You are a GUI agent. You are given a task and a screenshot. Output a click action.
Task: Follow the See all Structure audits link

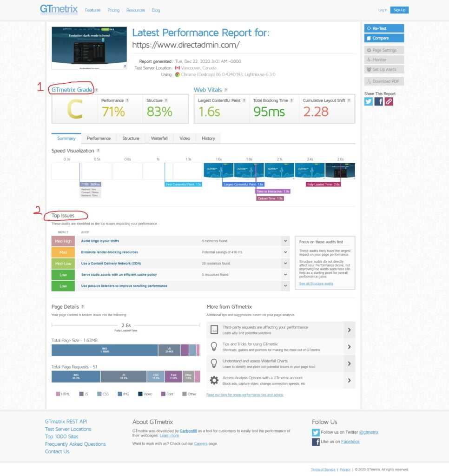tap(316, 284)
